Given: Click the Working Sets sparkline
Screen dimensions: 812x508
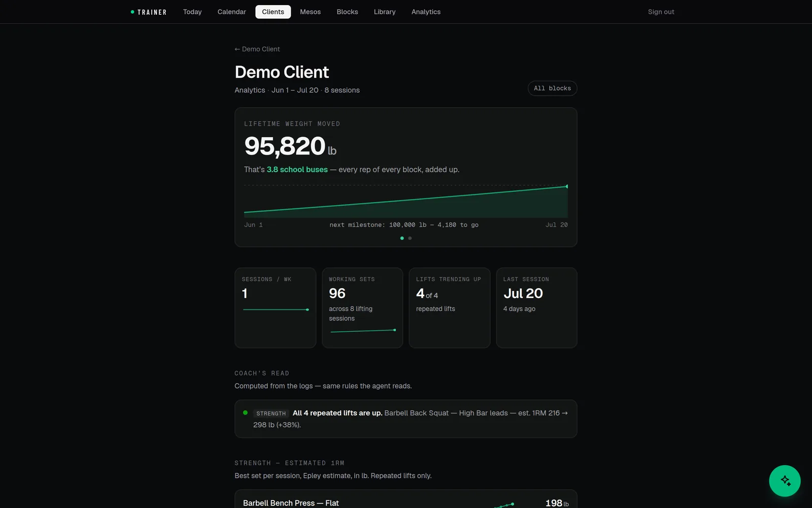Looking at the screenshot, I should (362, 331).
